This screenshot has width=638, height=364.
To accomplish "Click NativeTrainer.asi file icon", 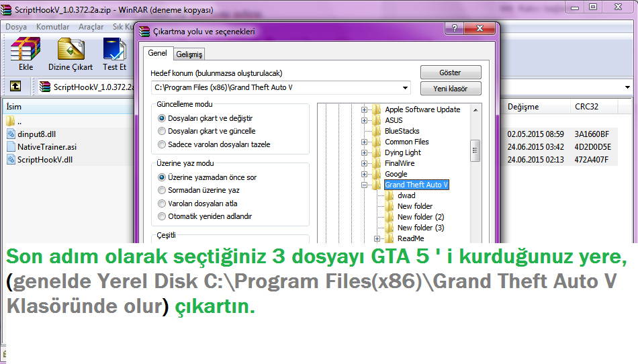I will click(11, 146).
